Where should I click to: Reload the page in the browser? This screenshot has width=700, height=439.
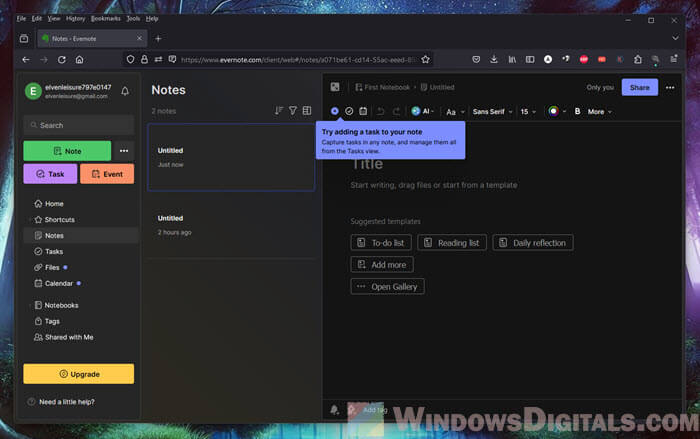pos(62,59)
